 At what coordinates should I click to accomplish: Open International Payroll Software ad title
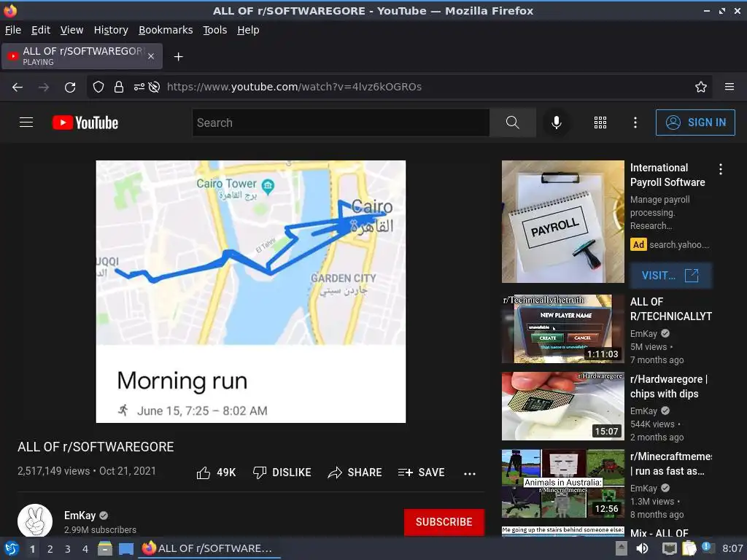667,175
